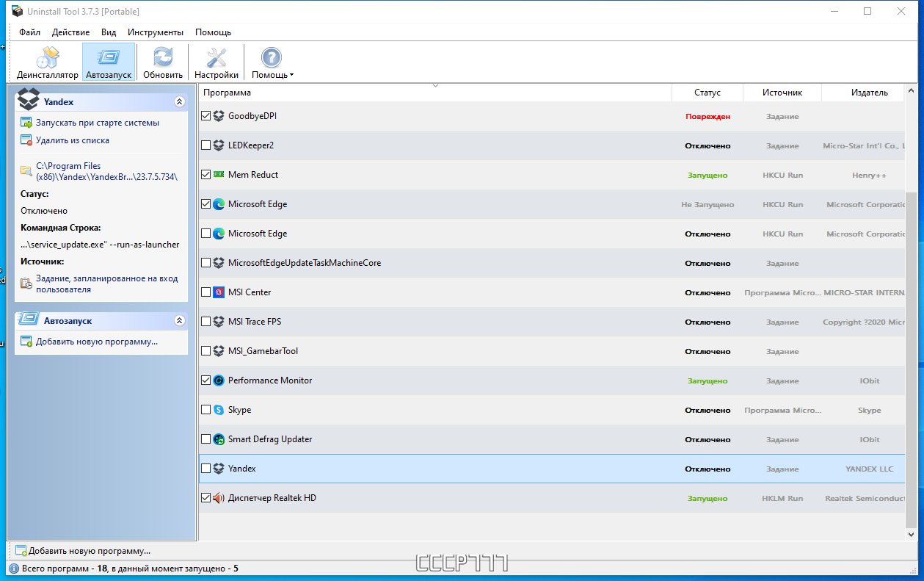Click the vertical scrollbar of program list
Screen dimensions: 924x581
911,360
